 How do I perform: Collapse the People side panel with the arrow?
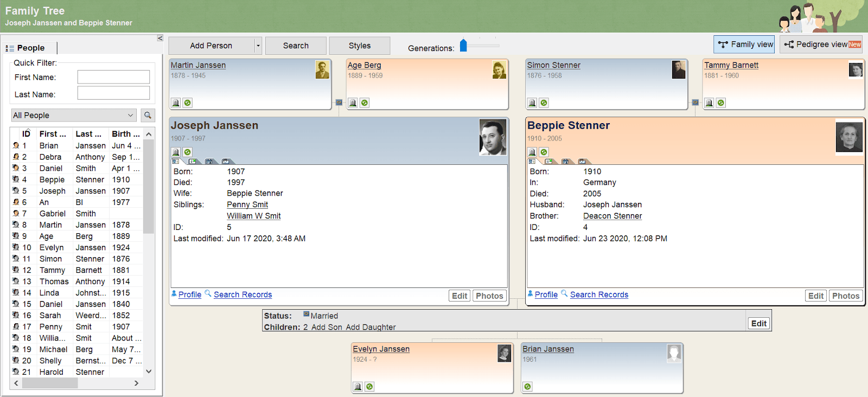[x=160, y=38]
